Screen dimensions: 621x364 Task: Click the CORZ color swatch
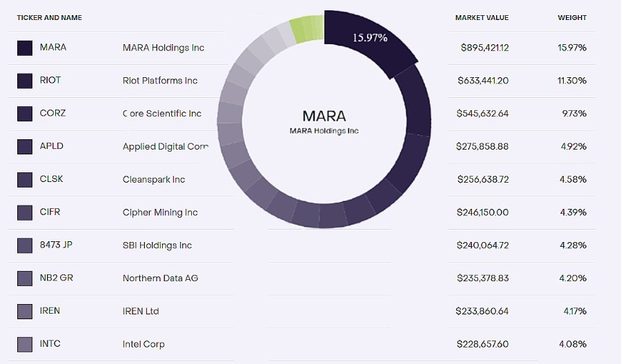click(25, 114)
